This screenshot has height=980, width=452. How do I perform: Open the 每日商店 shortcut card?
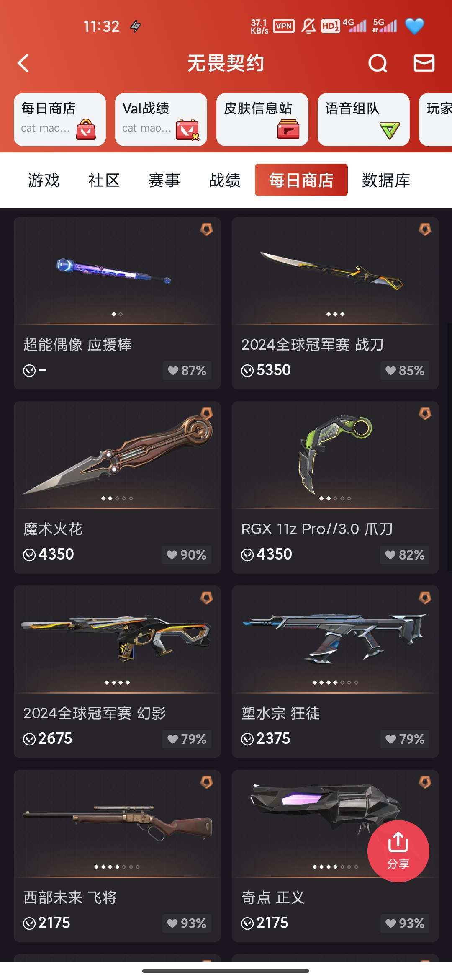pos(60,119)
